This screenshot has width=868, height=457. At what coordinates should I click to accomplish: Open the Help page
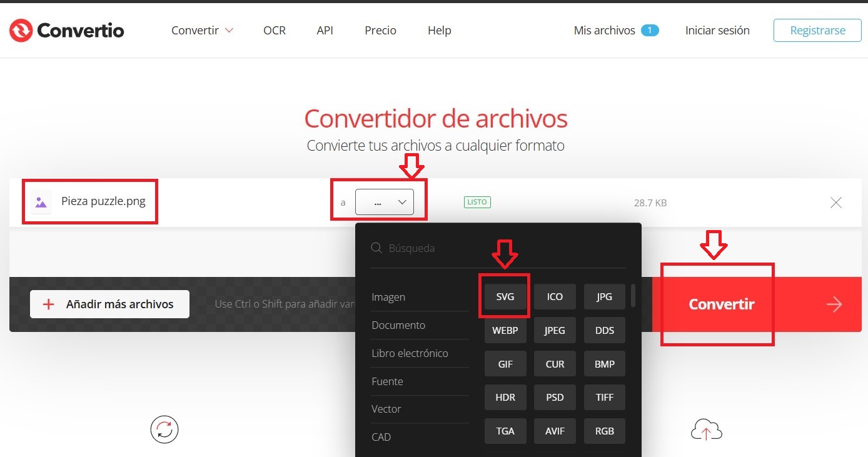pos(439,30)
